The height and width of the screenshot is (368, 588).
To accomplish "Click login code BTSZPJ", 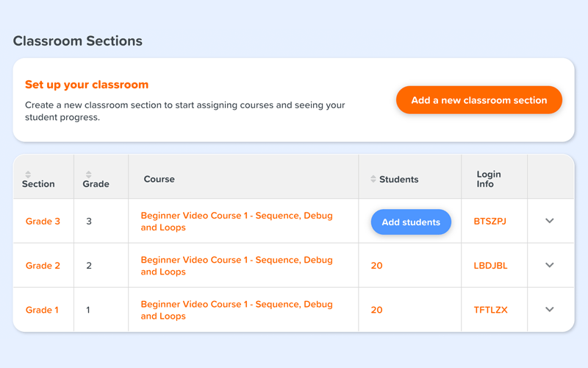I will 490,222.
